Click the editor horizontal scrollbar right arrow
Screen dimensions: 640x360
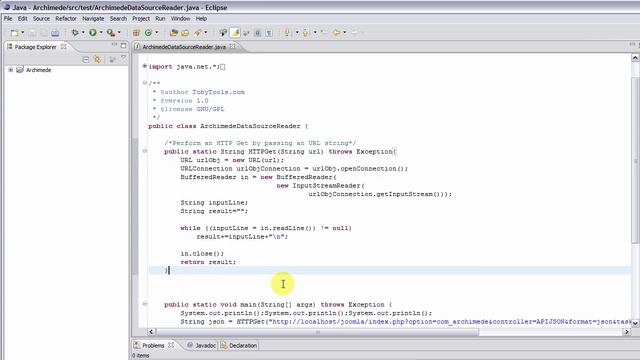[627, 332]
